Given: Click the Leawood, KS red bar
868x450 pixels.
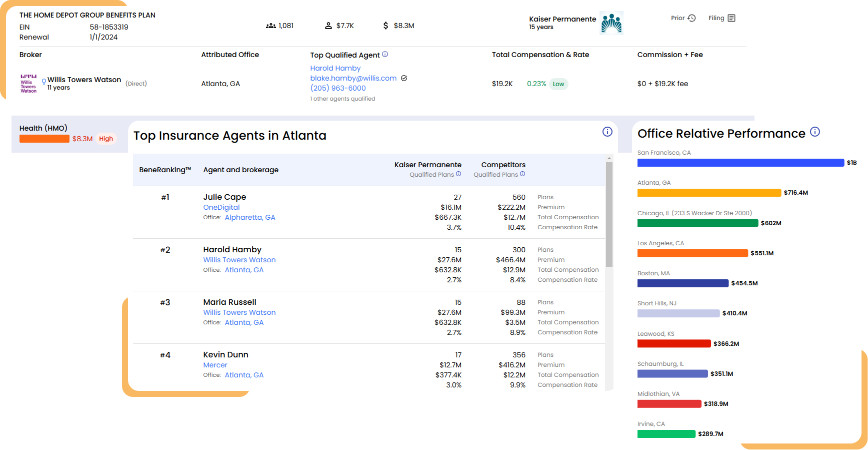Looking at the screenshot, I should click(x=674, y=343).
